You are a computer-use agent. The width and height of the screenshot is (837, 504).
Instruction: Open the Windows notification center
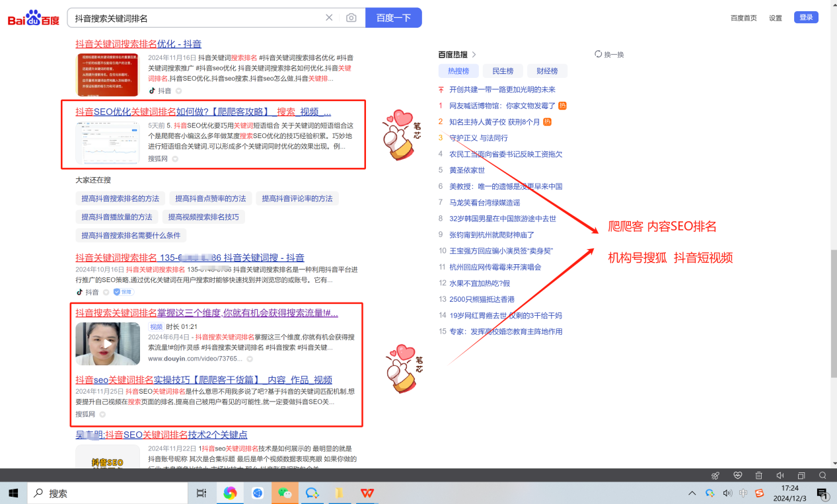coord(823,493)
